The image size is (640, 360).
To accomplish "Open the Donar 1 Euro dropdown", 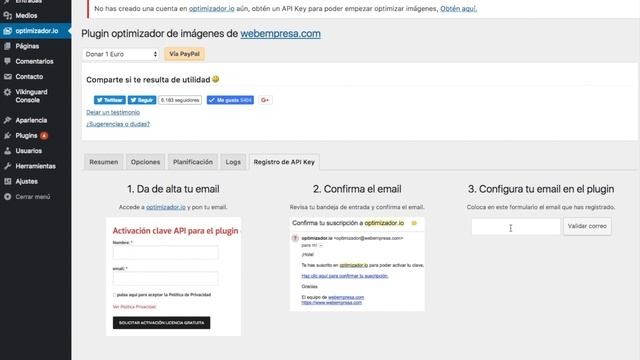I will pyautogui.click(x=120, y=54).
